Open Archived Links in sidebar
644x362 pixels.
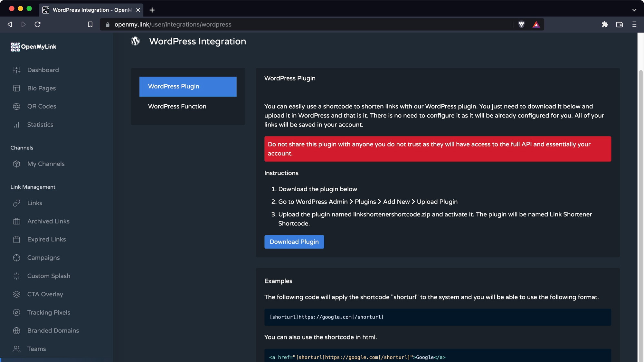pos(48,221)
